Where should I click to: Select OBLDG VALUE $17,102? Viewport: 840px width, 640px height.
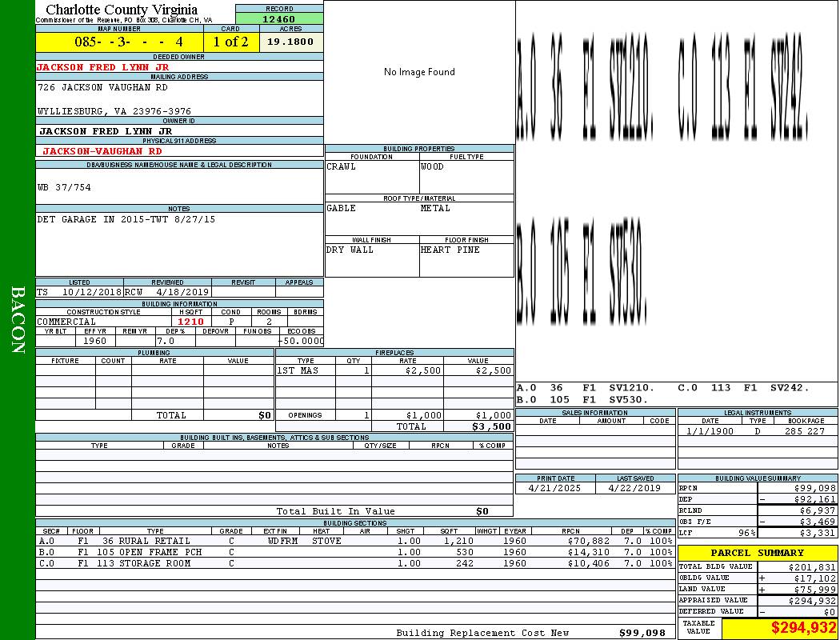click(x=814, y=578)
